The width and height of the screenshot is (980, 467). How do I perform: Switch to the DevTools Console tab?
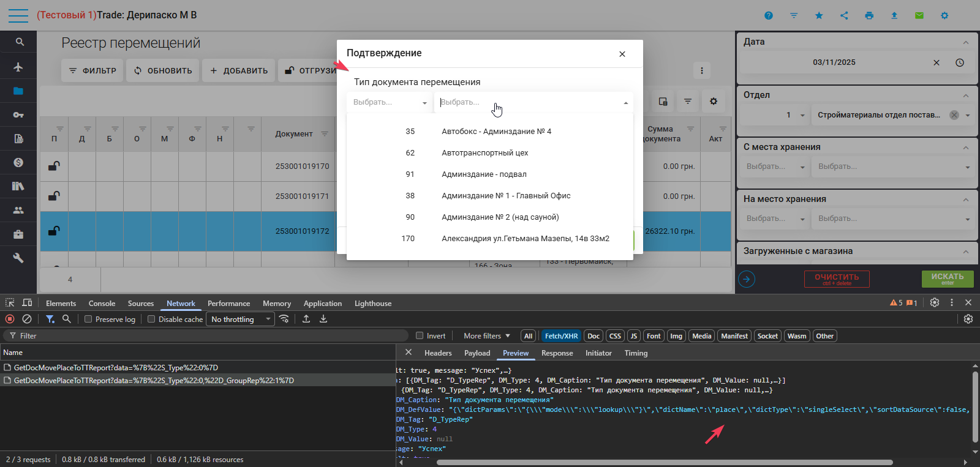pos(102,303)
